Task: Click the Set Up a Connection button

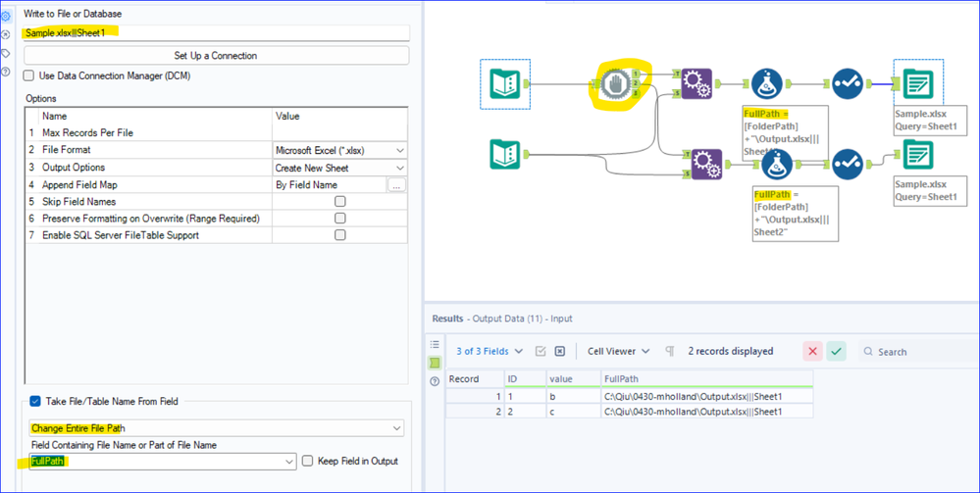Action: pyautogui.click(x=216, y=56)
